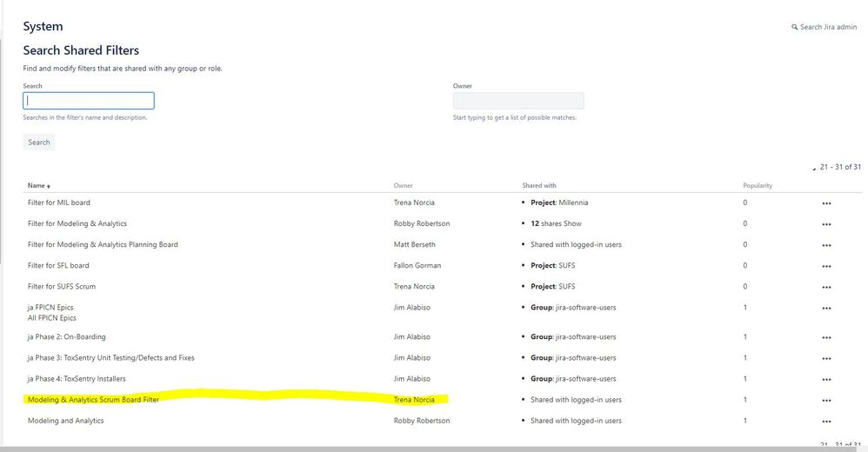The height and width of the screenshot is (452, 868).
Task: Click the Popularity column header
Action: tap(758, 186)
